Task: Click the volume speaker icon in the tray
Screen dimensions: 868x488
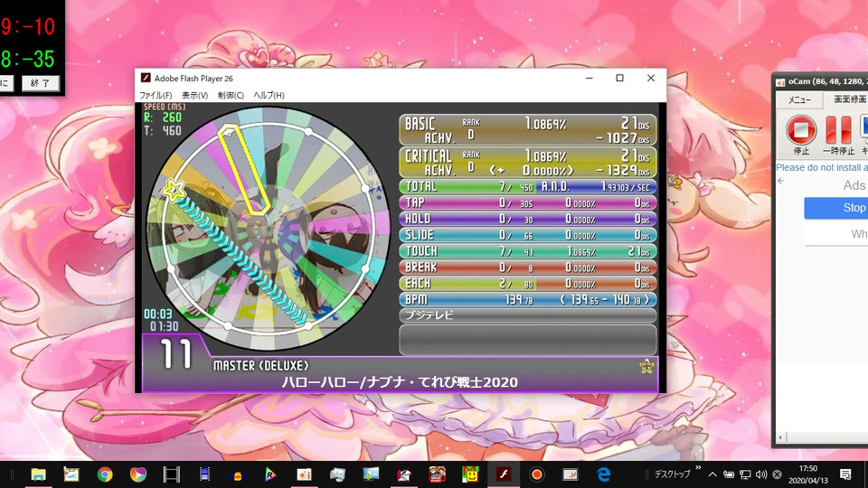Action: [x=761, y=474]
